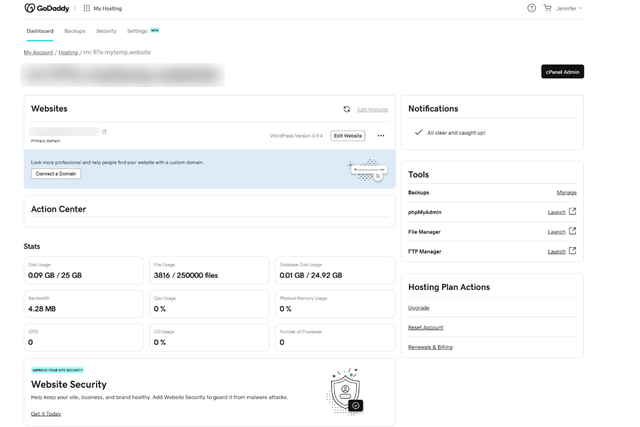
Task: Click the IOPS stat card
Action: [84, 337]
